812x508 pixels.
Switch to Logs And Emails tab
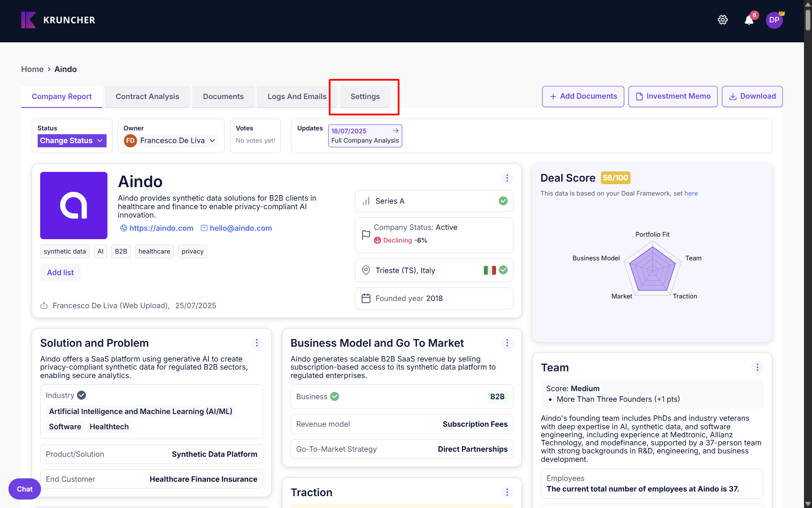297,97
